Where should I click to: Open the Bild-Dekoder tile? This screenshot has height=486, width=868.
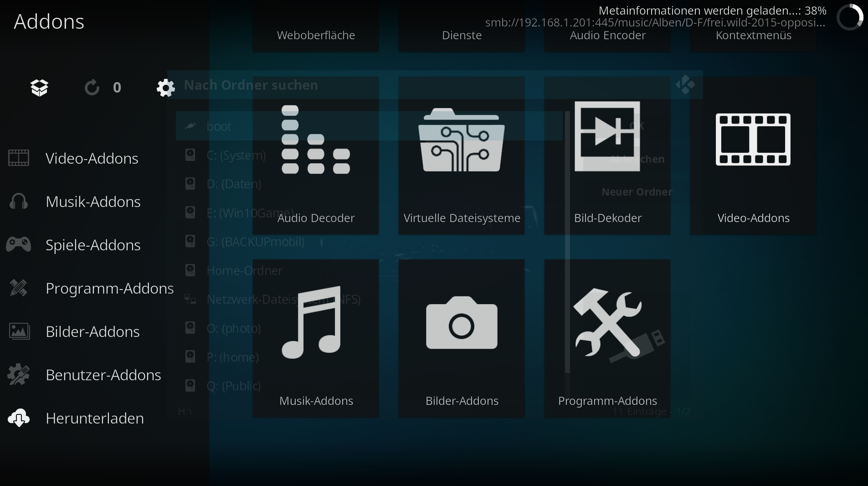pos(607,156)
